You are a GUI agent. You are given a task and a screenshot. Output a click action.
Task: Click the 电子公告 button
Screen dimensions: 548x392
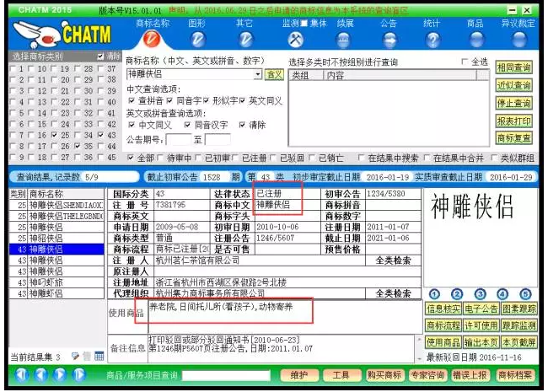pos(481,309)
